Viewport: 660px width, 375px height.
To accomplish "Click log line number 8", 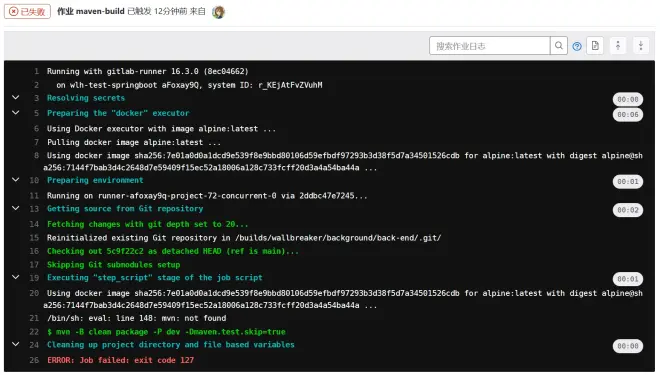I will (37, 155).
